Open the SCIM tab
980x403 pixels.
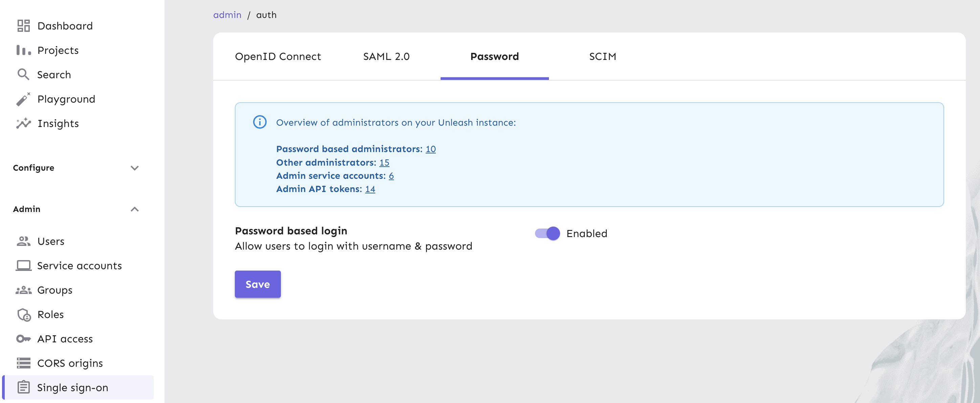click(x=603, y=56)
